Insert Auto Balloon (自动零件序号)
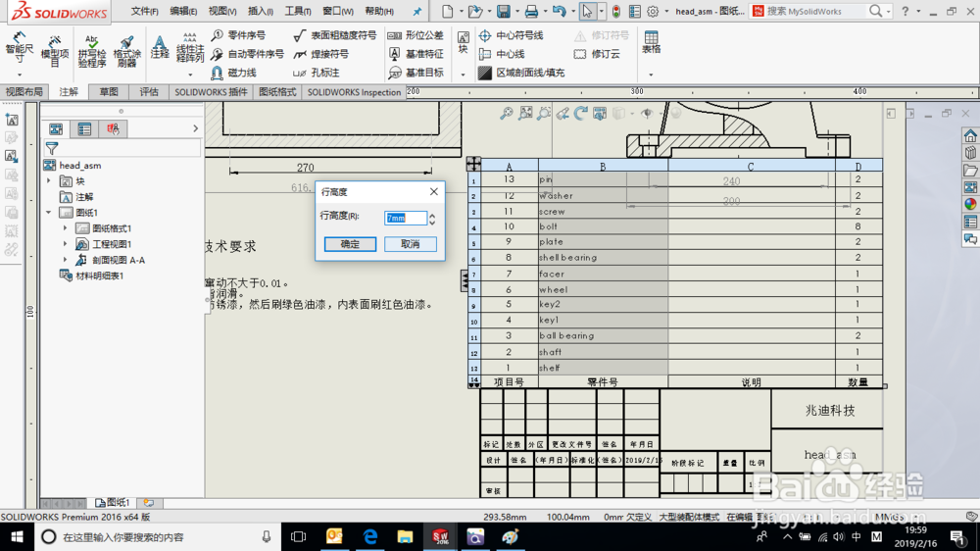 [248, 54]
